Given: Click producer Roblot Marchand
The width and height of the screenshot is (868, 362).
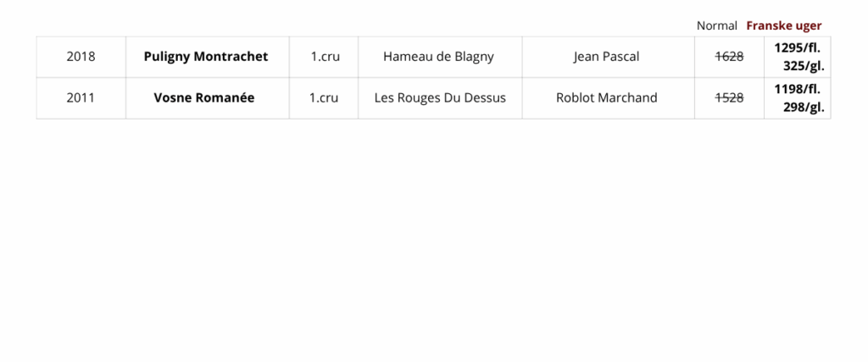Looking at the screenshot, I should pyautogui.click(x=606, y=97).
